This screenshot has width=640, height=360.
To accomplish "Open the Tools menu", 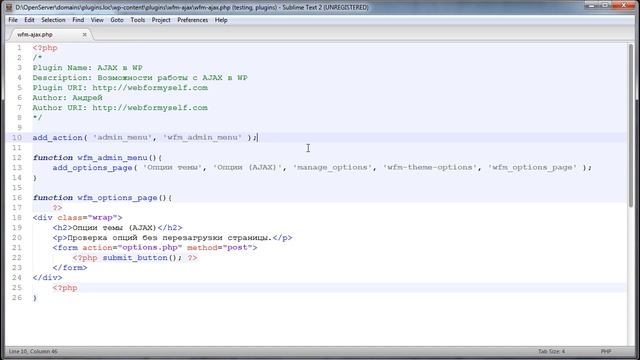I will pyautogui.click(x=138, y=20).
